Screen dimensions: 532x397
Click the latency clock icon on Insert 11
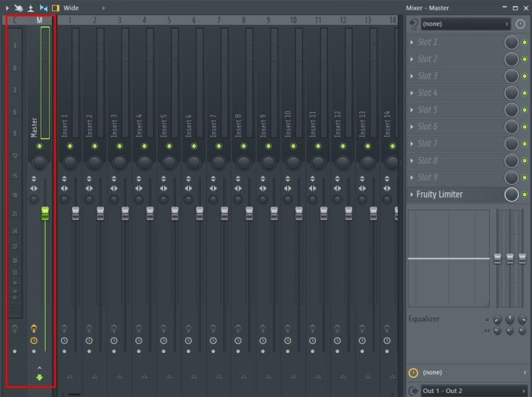[313, 341]
